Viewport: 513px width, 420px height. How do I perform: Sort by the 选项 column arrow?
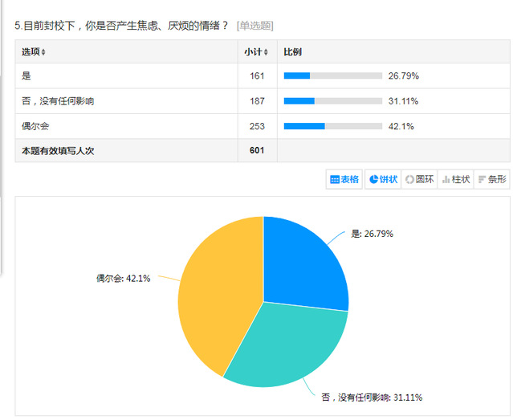[43, 52]
